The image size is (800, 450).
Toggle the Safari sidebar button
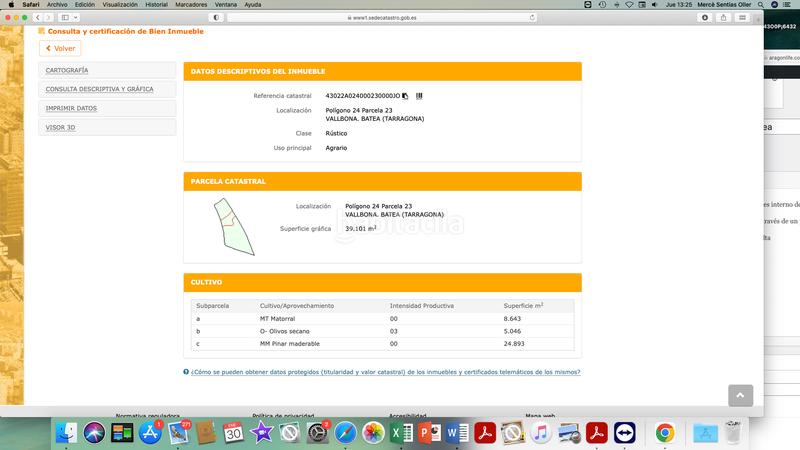67,18
